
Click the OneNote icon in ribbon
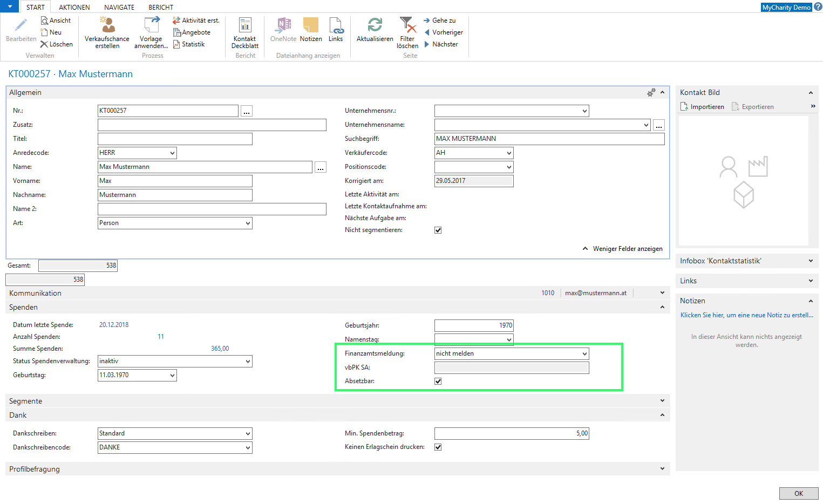click(283, 26)
